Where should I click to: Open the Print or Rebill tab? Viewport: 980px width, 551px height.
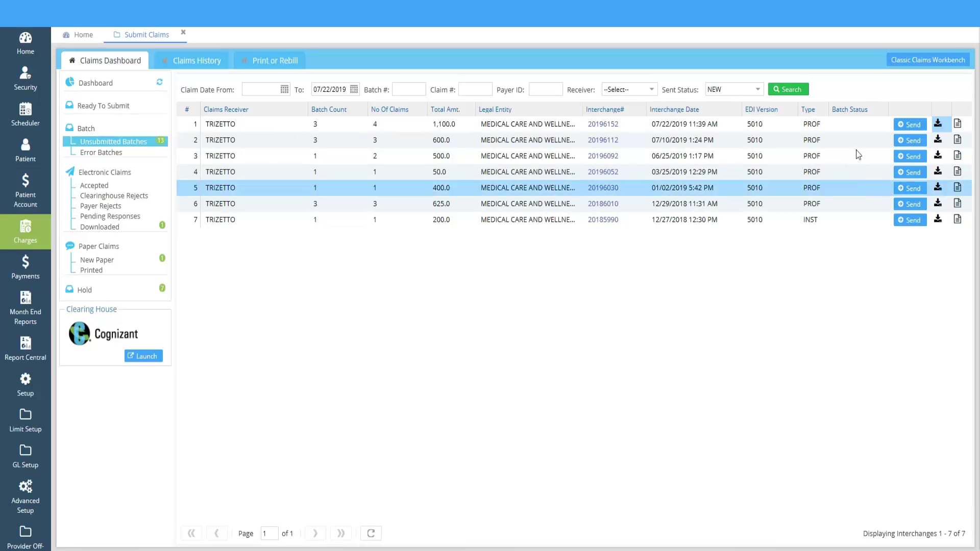coord(275,60)
